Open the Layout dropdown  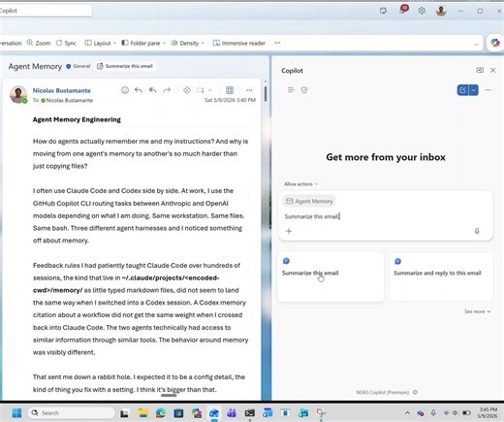tap(100, 43)
